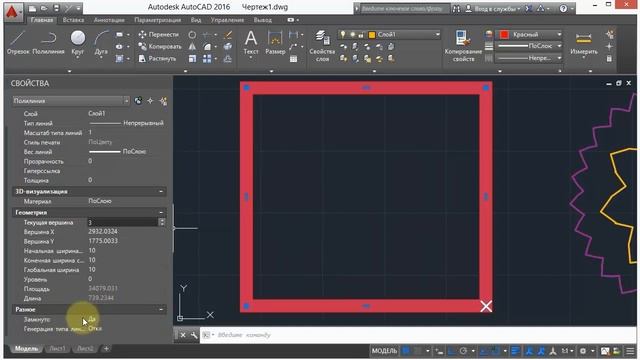Open the Параметризация ribbon tab
This screenshot has height=360, width=640.
pos(158,20)
